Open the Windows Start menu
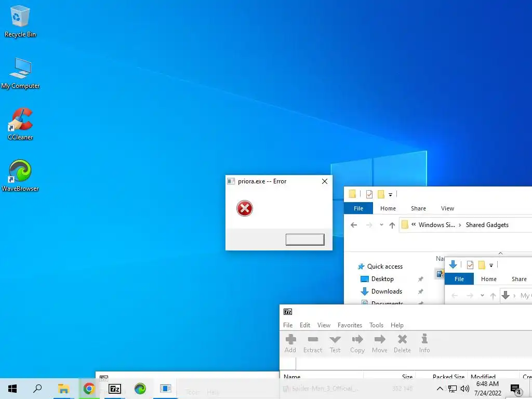Viewport: 532px width, 399px height. tap(12, 389)
